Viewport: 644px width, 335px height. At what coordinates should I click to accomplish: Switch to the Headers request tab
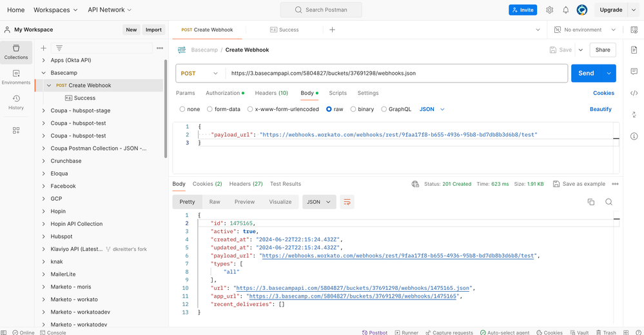tap(271, 93)
